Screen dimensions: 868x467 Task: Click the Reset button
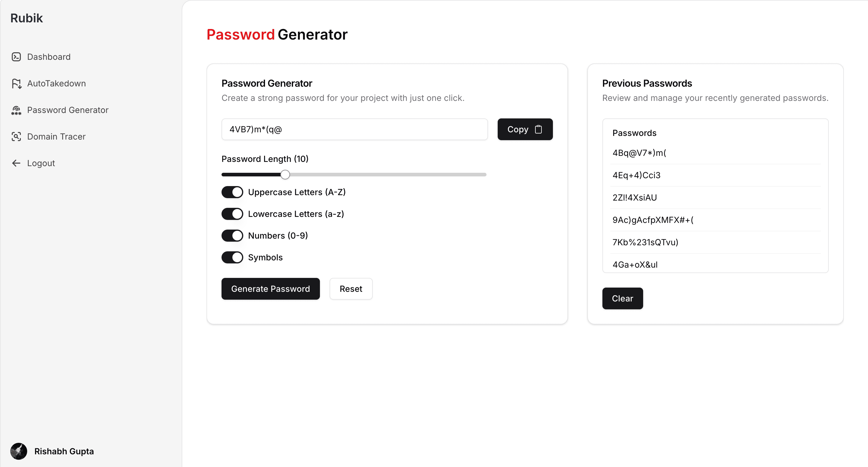point(351,289)
